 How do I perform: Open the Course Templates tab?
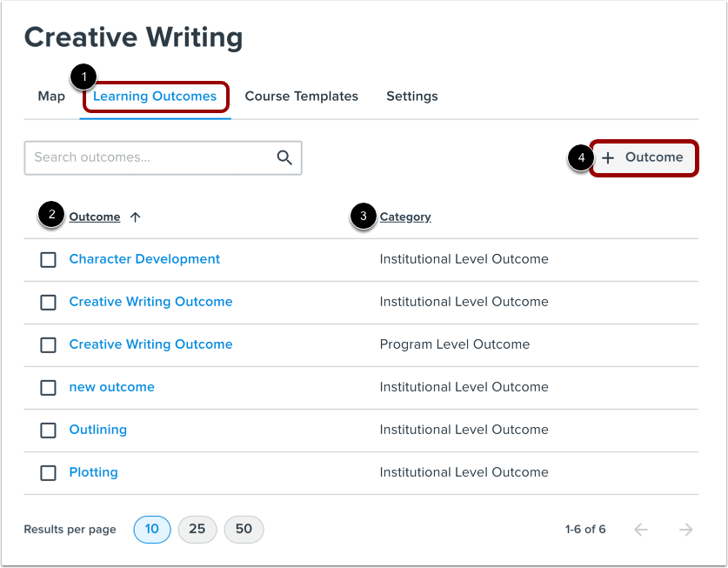click(x=302, y=97)
